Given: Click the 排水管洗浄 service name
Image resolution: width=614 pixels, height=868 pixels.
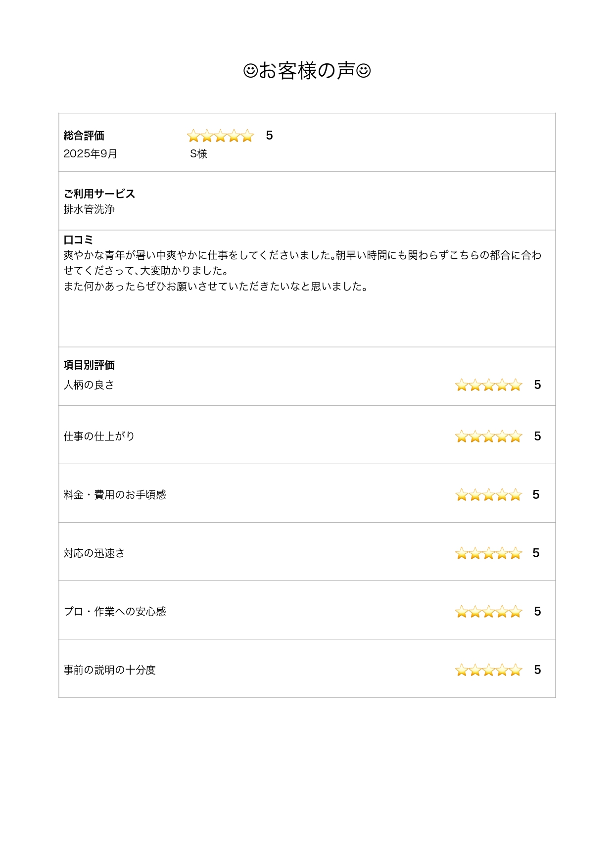Looking at the screenshot, I should (x=89, y=209).
